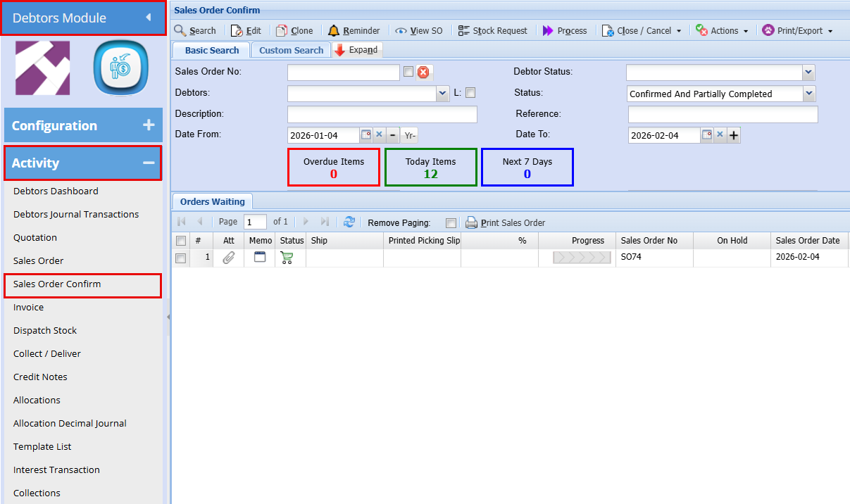Tick the checkbox for order row 1
The width and height of the screenshot is (850, 504).
tap(181, 258)
